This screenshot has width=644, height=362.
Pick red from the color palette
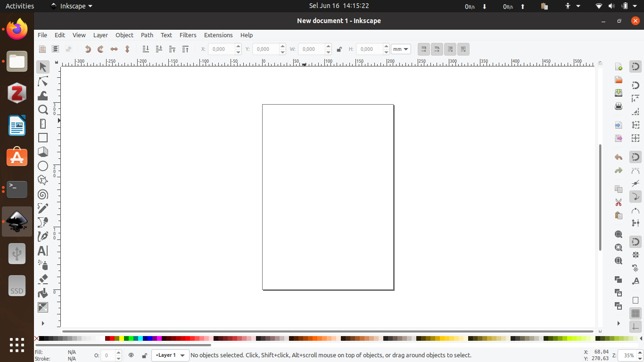pyautogui.click(x=112, y=338)
